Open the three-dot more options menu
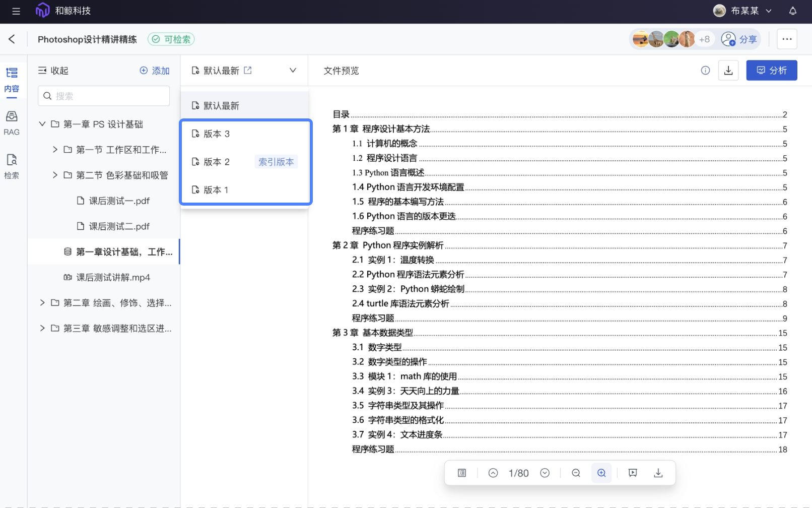The image size is (812, 508). pos(786,39)
